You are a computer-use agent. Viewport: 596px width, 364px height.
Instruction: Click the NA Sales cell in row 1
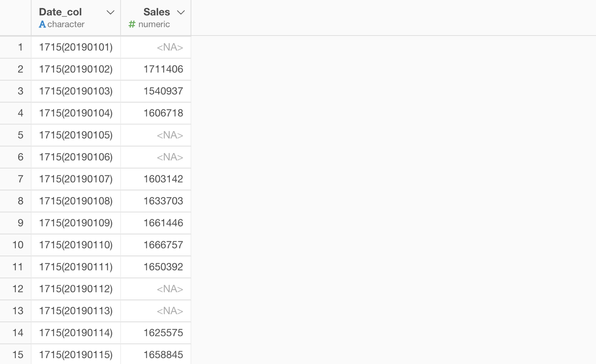tap(170, 47)
